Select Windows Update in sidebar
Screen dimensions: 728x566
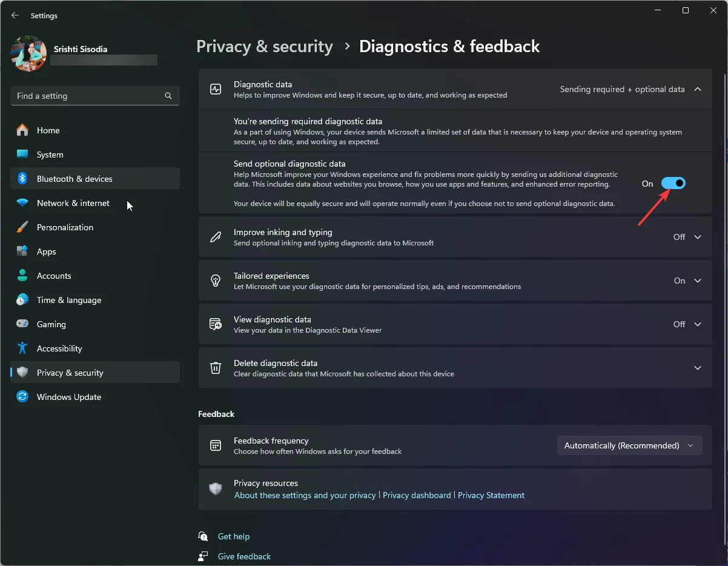pos(95,397)
